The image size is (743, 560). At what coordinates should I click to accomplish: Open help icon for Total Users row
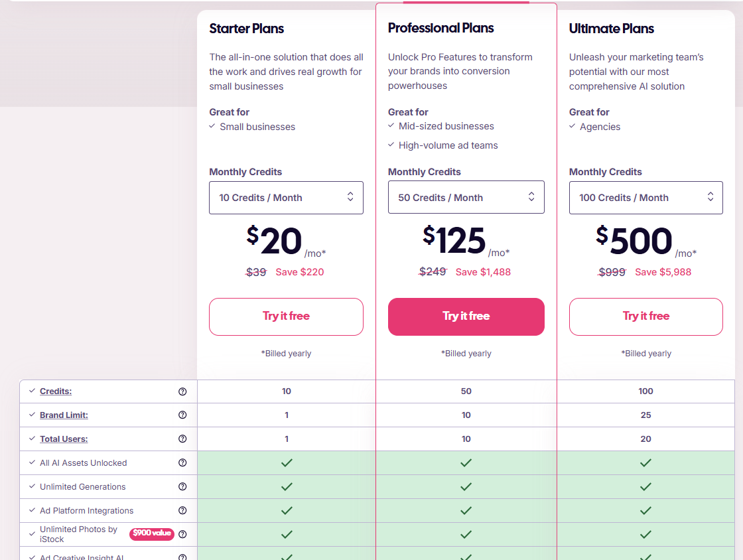click(x=182, y=439)
